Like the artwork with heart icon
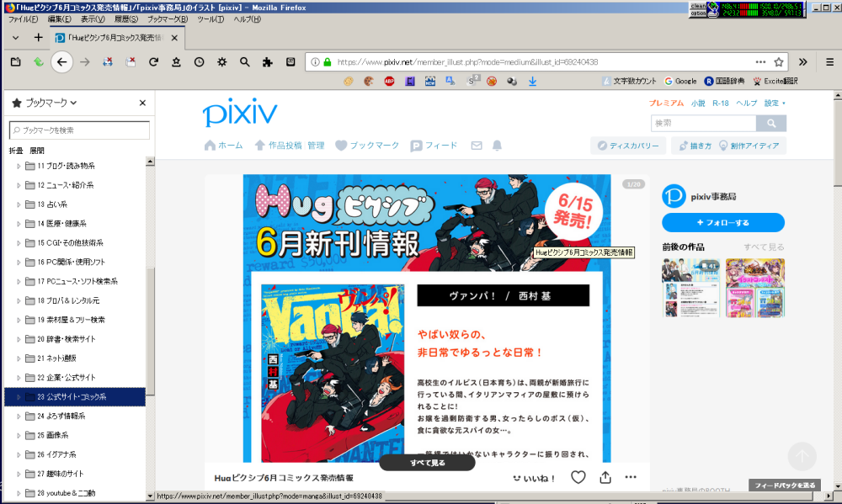 coord(578,477)
